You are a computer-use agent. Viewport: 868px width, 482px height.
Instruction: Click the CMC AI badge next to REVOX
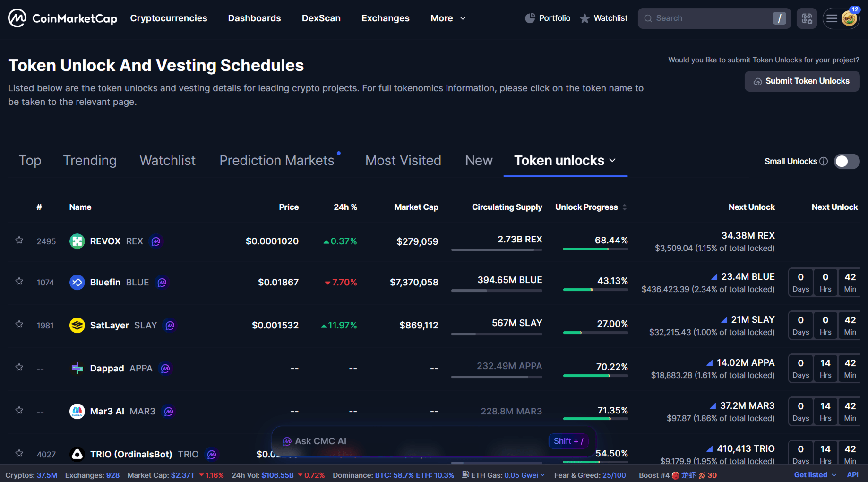(x=156, y=241)
